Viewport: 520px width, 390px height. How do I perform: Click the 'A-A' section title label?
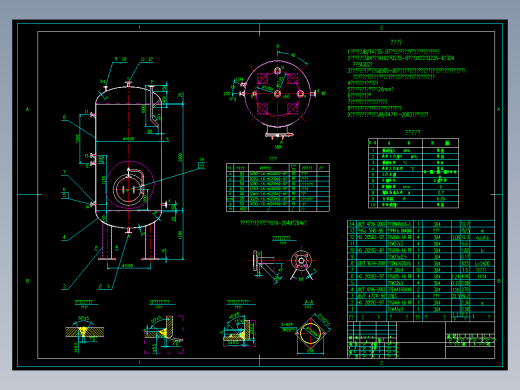coord(309,302)
